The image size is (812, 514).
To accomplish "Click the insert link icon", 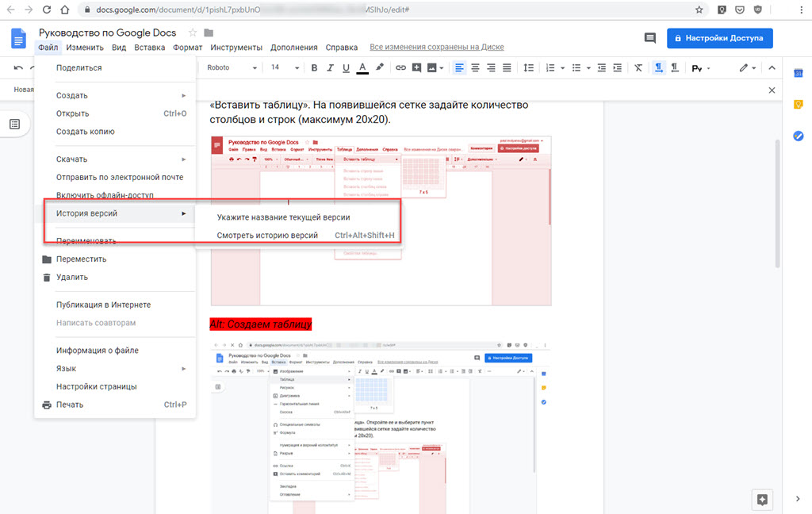I will 400,68.
